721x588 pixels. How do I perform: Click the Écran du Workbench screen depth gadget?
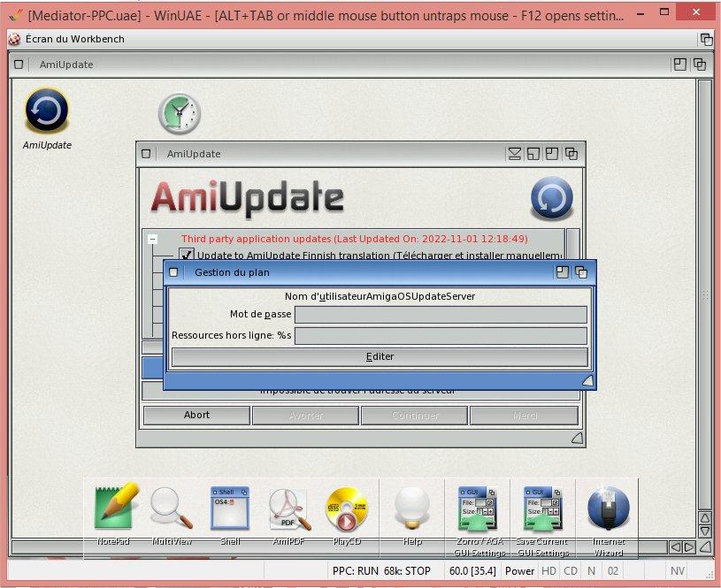pos(706,40)
